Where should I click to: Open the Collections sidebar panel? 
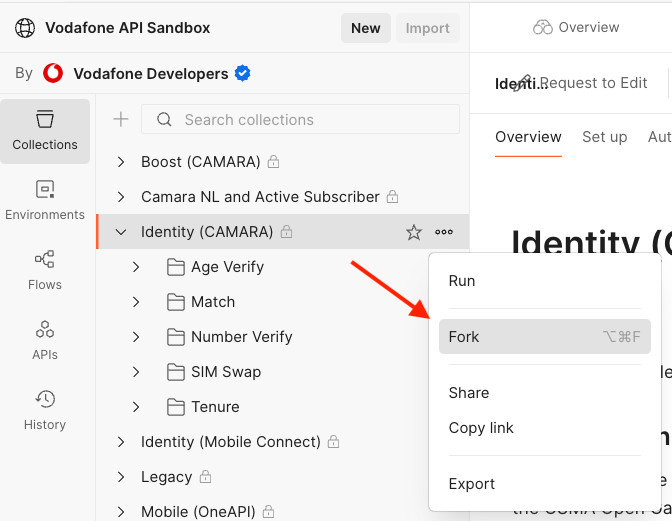coord(45,131)
